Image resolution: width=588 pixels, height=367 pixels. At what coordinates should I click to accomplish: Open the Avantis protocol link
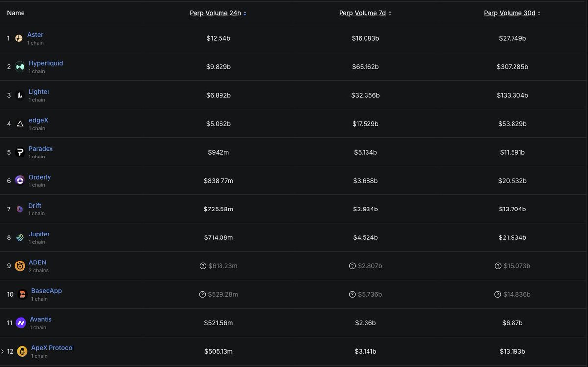pyautogui.click(x=41, y=319)
